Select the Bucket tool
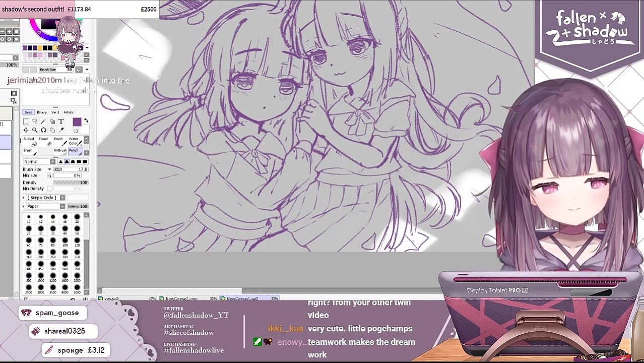This screenshot has width=644, height=363. pyautogui.click(x=29, y=142)
